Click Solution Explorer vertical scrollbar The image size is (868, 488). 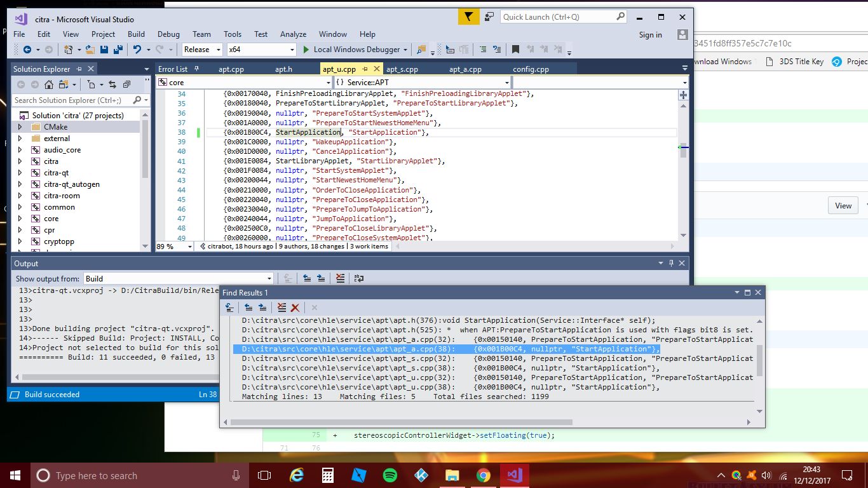145,151
